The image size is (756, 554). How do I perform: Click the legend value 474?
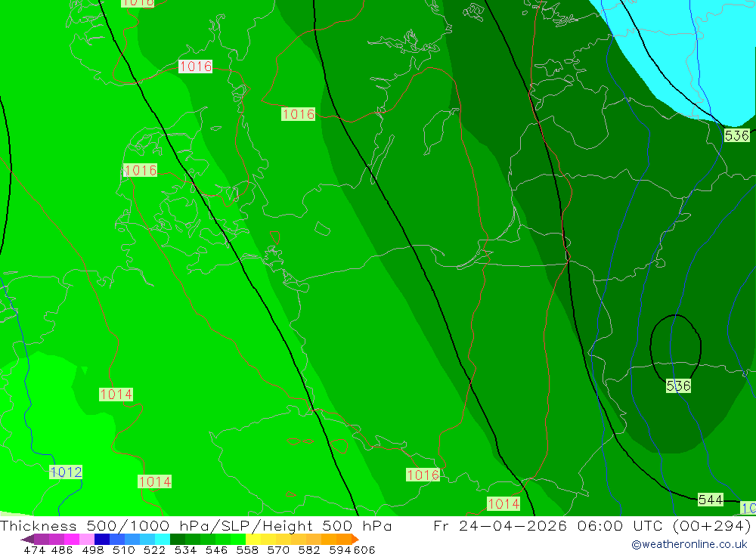tap(34, 549)
